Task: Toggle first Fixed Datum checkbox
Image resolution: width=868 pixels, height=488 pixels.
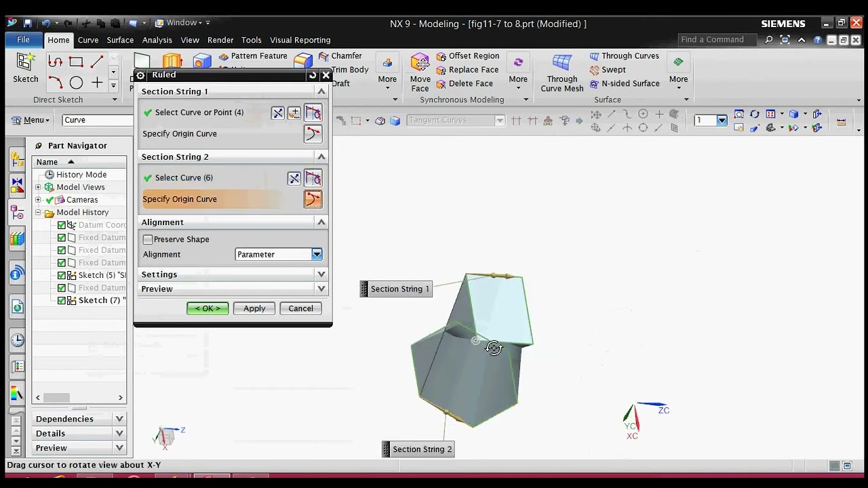Action: pos(62,238)
